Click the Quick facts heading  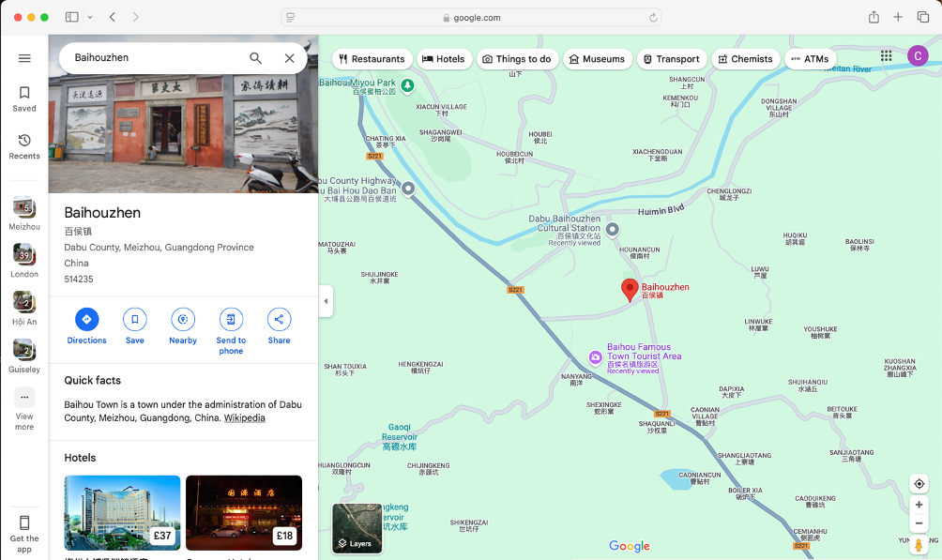tap(93, 380)
